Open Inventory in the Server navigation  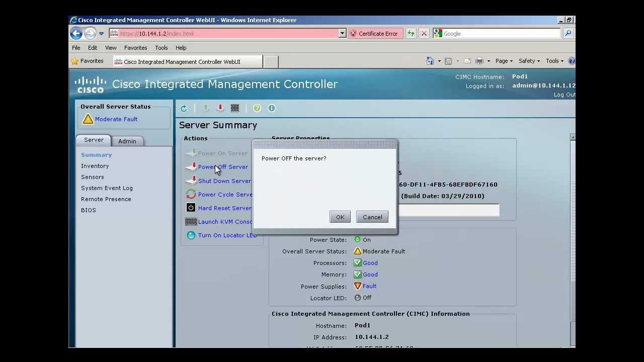tap(95, 166)
